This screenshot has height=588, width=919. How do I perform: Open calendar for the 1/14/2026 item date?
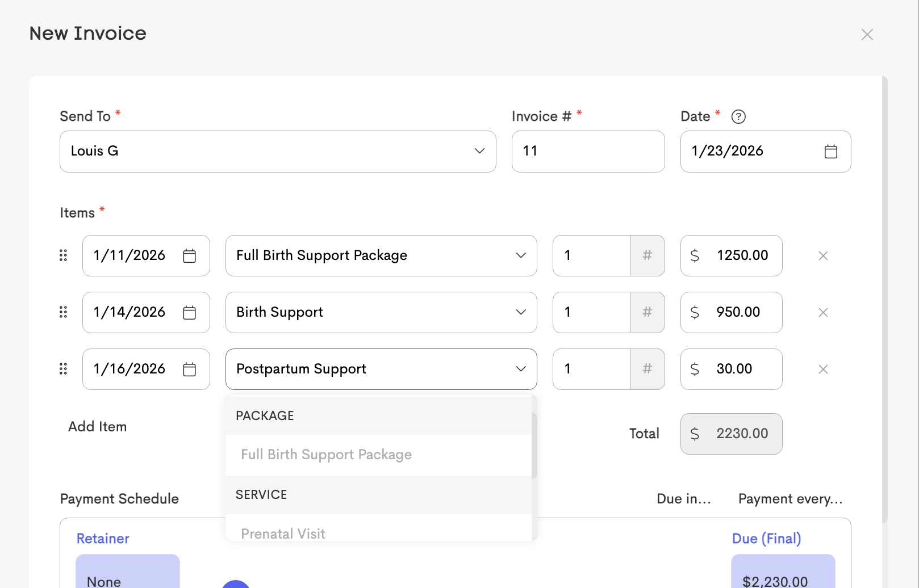[x=189, y=313]
